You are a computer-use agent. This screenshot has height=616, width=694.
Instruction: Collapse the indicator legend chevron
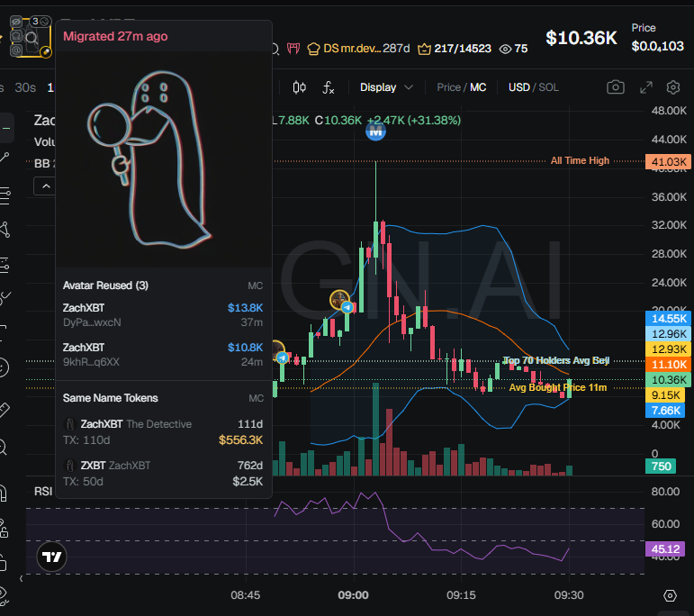point(46,186)
